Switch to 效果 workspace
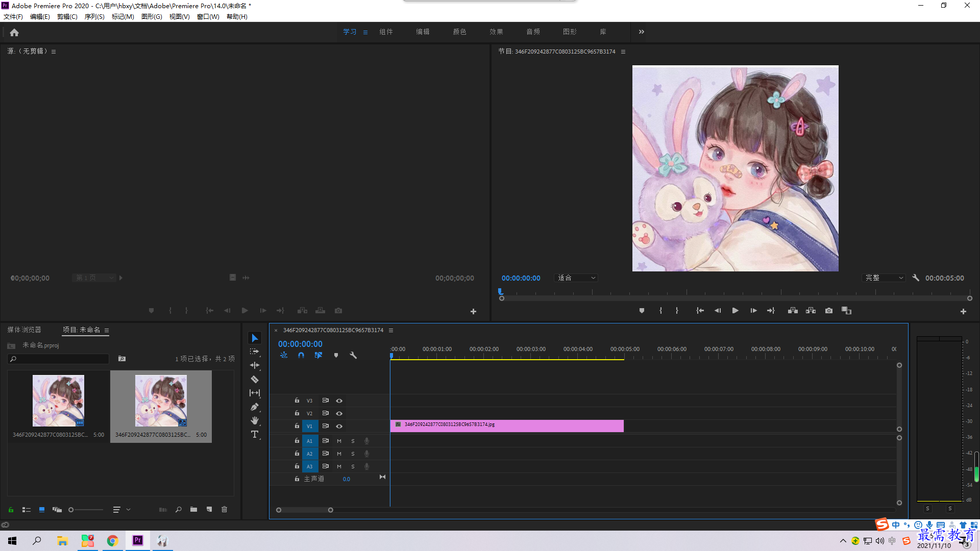The image size is (980, 551). point(496,32)
